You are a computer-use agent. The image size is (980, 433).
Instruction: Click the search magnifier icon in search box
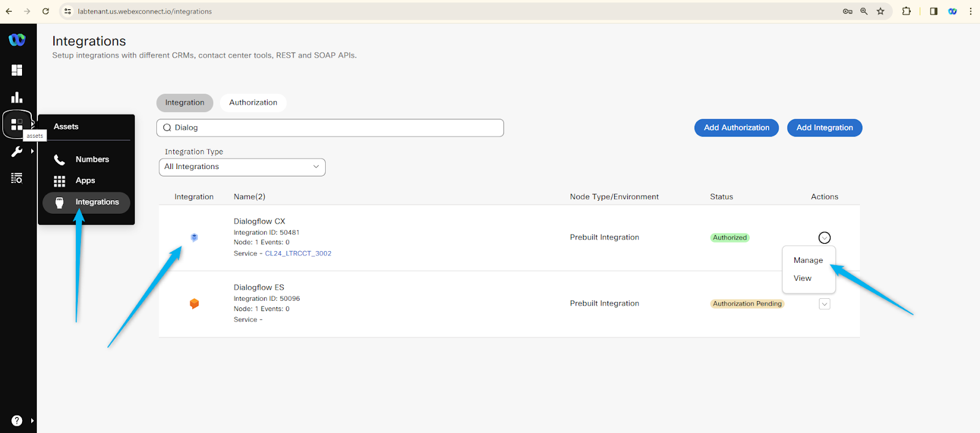[x=167, y=128]
